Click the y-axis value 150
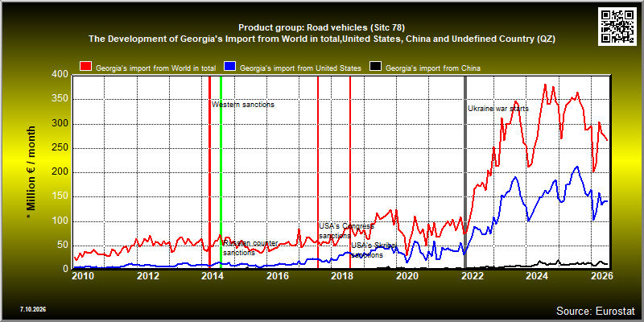This screenshot has width=644, height=322. (x=60, y=197)
